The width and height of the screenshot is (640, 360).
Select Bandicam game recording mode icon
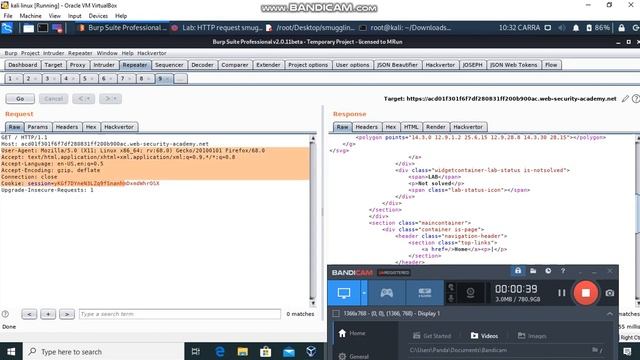[387, 293]
